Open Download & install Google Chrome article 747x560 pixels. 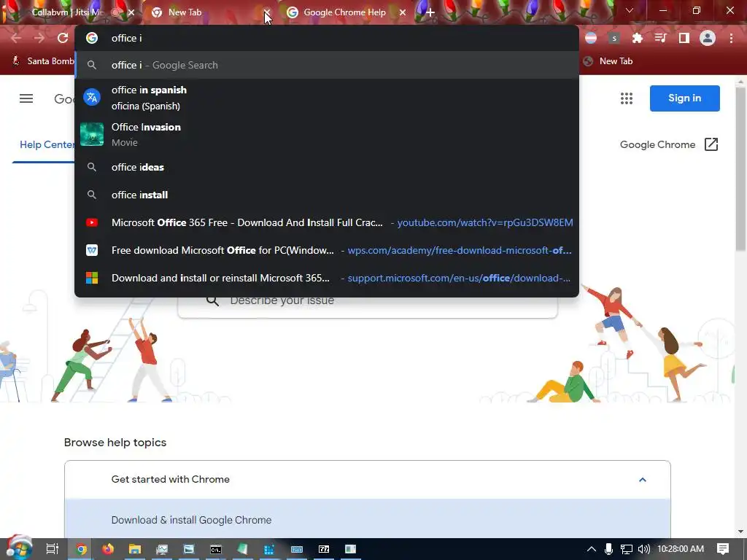[368, 519]
